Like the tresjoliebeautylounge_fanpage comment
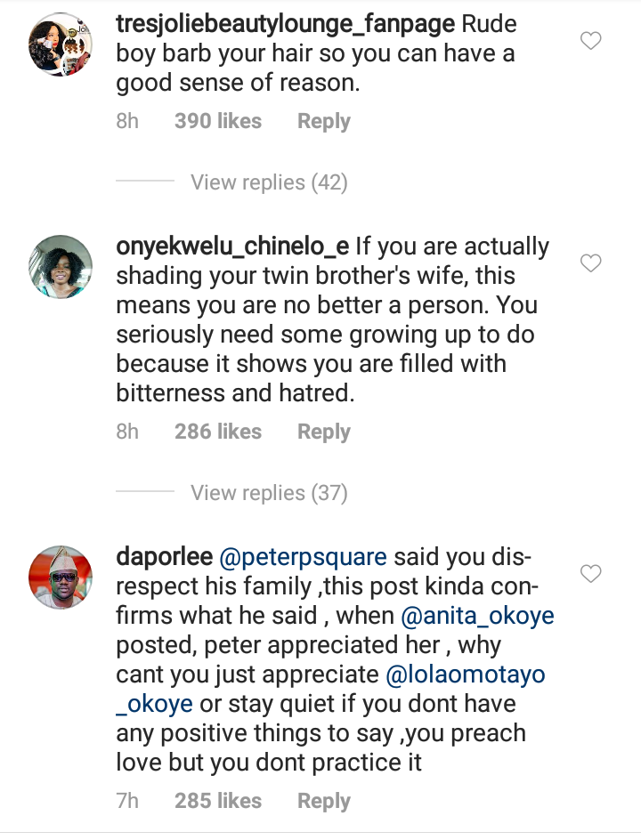The width and height of the screenshot is (641, 840). (x=591, y=41)
